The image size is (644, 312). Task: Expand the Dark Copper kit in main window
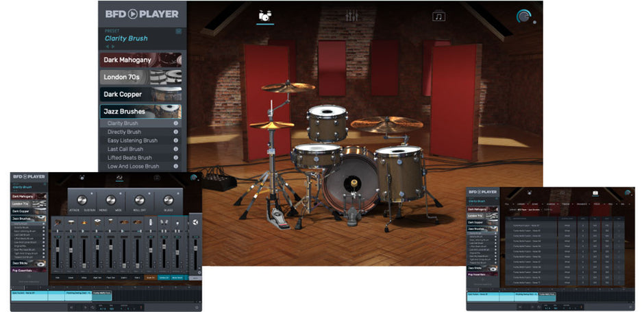[x=141, y=94]
